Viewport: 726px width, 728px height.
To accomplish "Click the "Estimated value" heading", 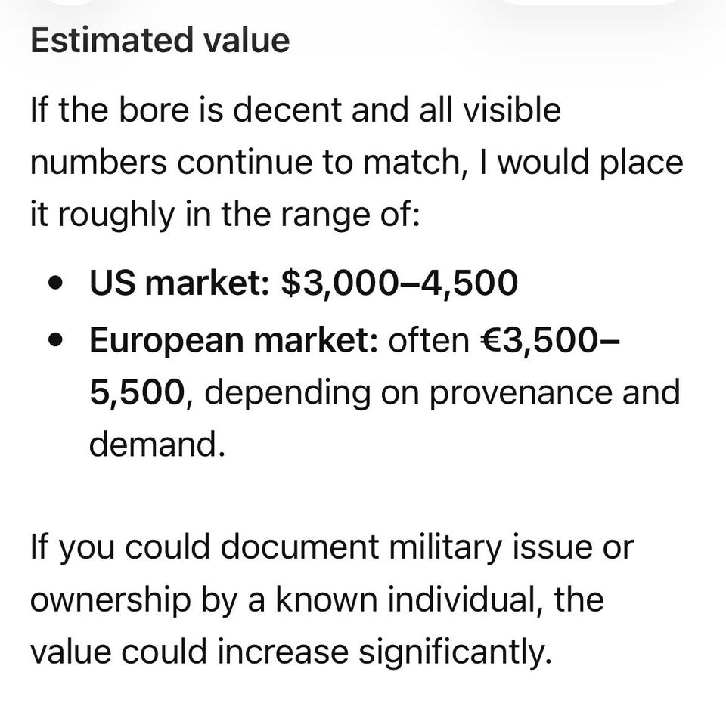I will tap(160, 40).
